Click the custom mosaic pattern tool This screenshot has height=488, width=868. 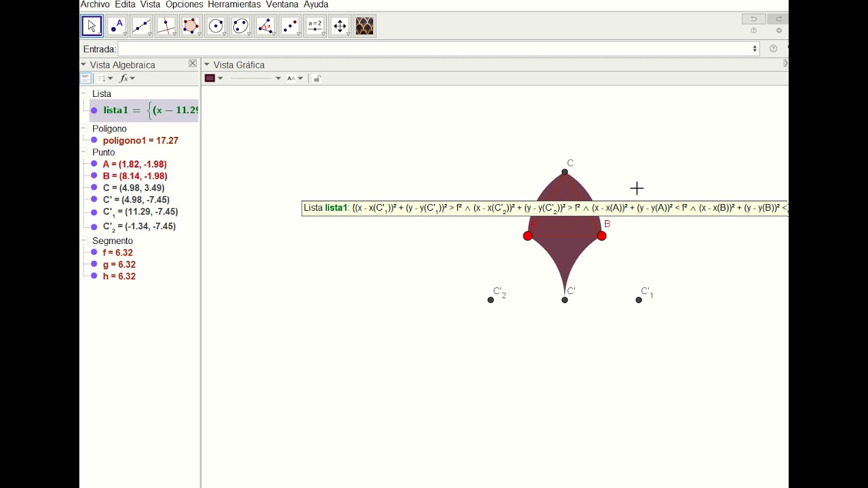(365, 26)
